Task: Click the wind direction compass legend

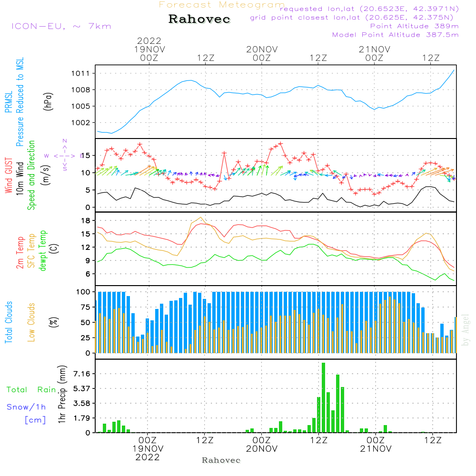Action: coord(65,156)
